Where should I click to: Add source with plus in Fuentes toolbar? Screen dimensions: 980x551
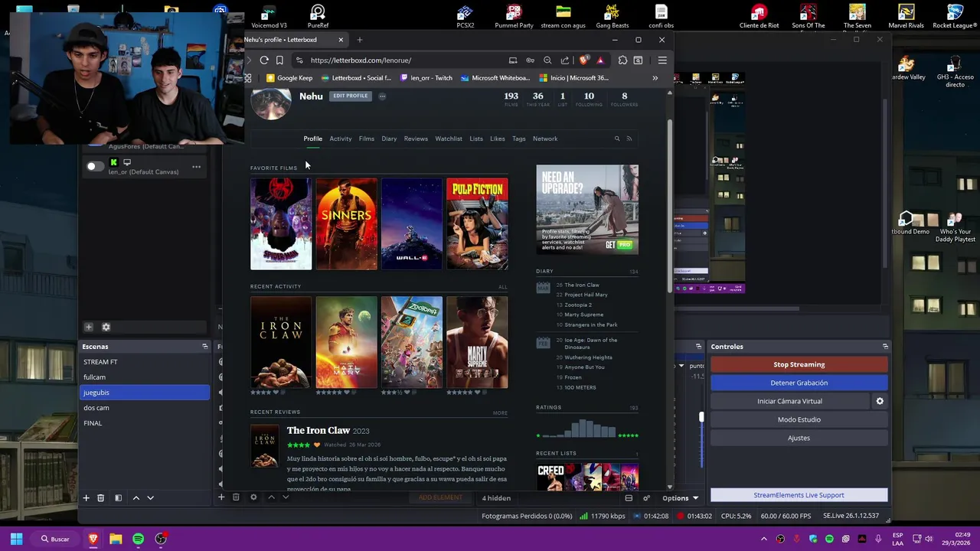tap(221, 497)
